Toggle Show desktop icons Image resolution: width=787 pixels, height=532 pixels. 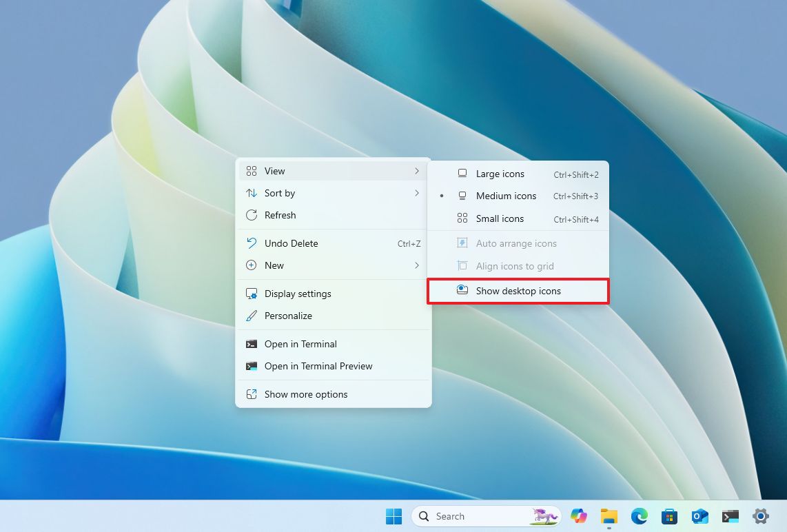pos(518,291)
